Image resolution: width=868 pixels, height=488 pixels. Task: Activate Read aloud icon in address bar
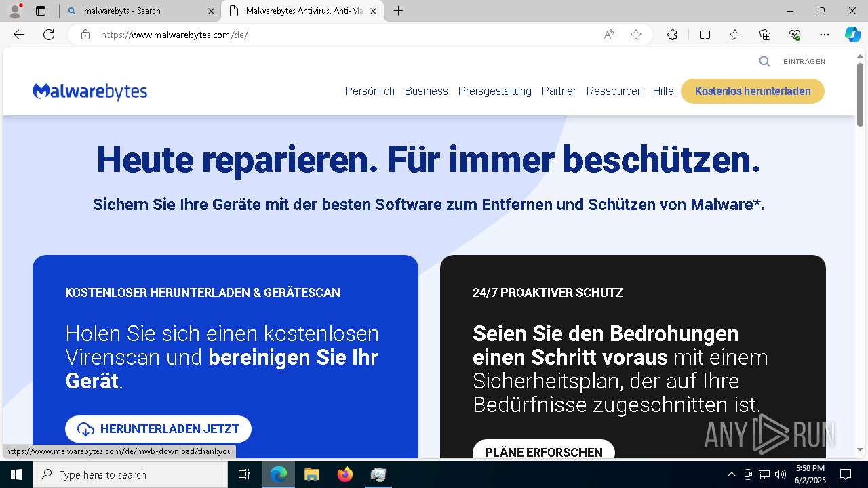(x=609, y=35)
